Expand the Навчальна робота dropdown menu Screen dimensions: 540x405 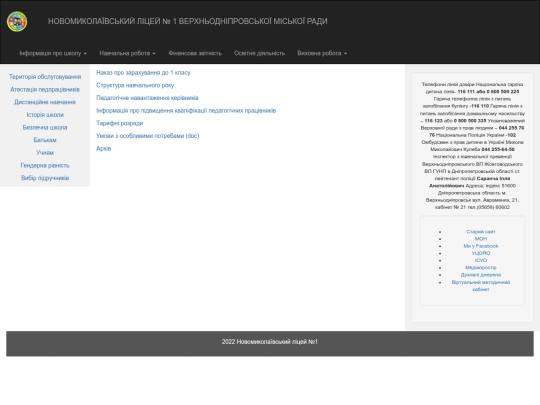click(127, 53)
